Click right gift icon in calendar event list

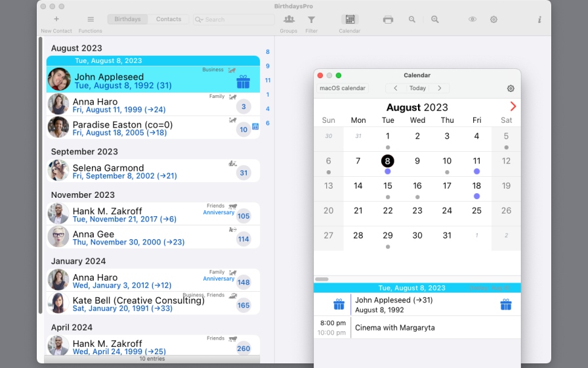506,304
